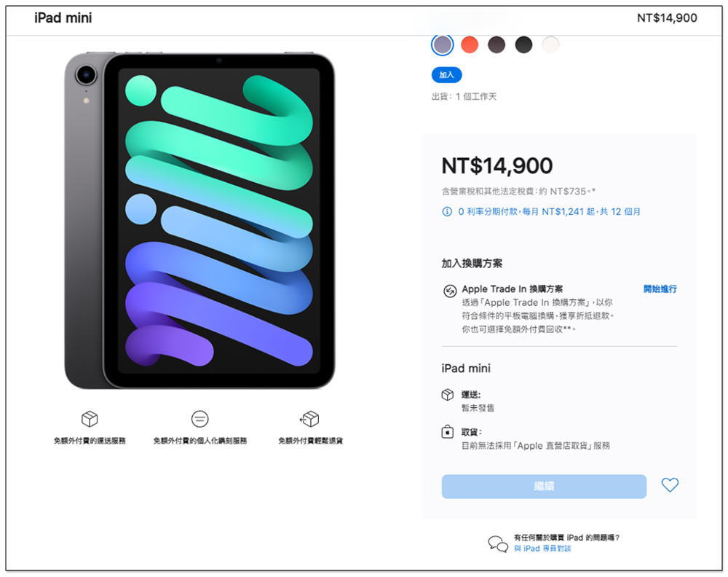Click the easy returns box icon

[309, 419]
